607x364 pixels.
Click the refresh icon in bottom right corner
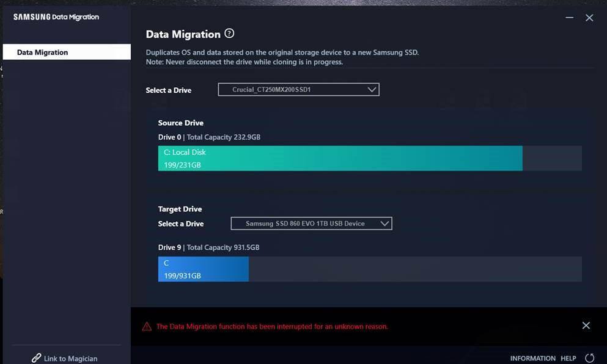click(x=589, y=358)
